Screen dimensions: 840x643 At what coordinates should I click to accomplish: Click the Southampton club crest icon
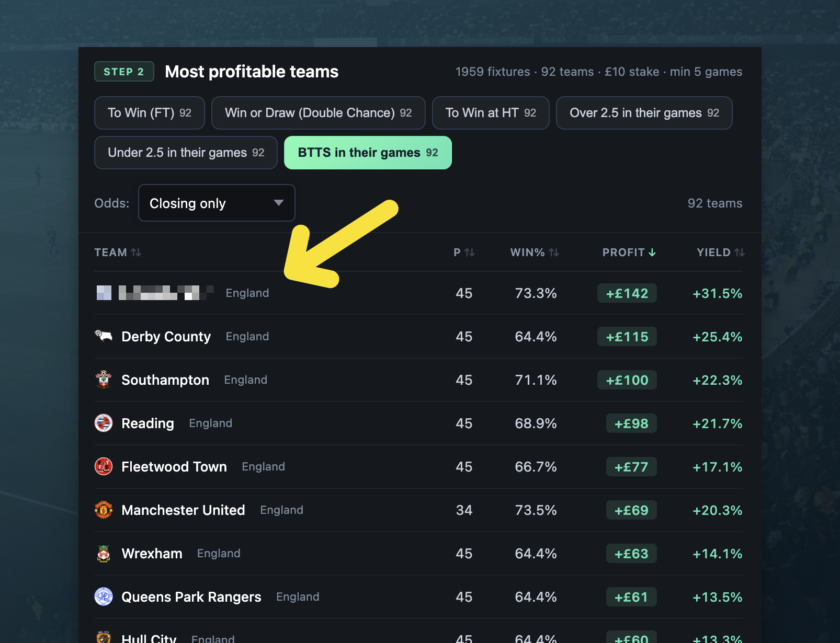click(x=104, y=380)
